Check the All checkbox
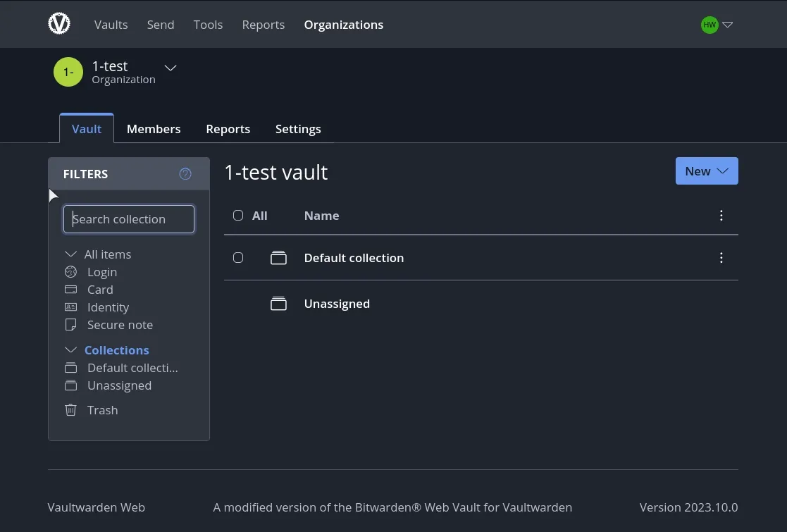Image resolution: width=787 pixels, height=532 pixels. pyautogui.click(x=238, y=215)
